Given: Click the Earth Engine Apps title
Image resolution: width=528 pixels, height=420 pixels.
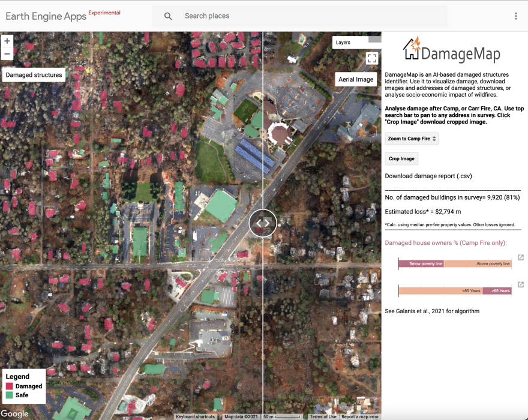Looking at the screenshot, I should point(46,16).
